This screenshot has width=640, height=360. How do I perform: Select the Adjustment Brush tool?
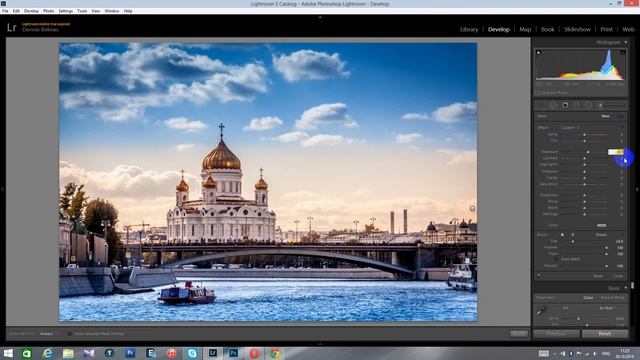point(610,105)
